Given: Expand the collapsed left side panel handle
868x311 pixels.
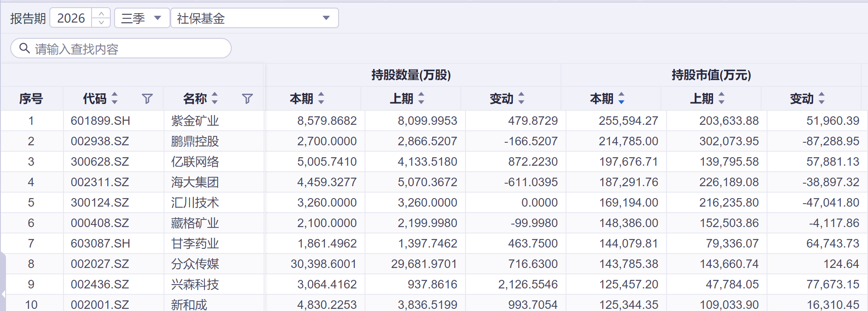Looking at the screenshot, I should point(3,294).
